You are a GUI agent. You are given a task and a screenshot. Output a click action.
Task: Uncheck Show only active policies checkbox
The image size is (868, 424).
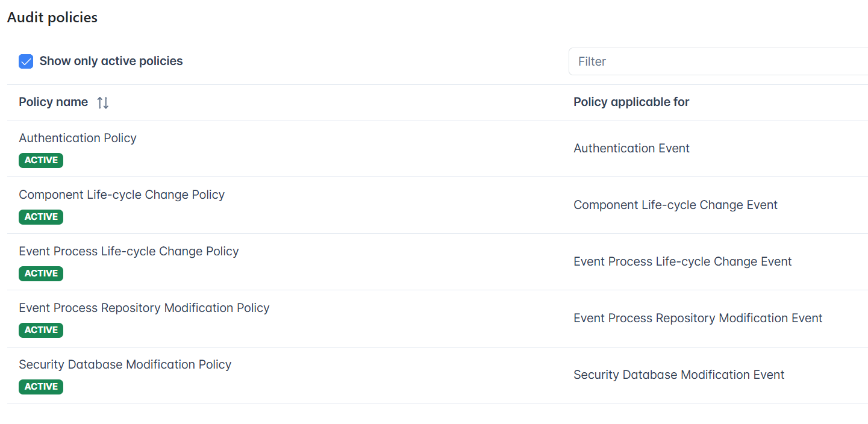[26, 61]
